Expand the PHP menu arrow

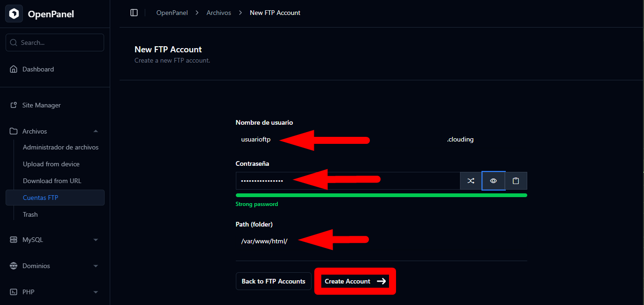[96, 292]
